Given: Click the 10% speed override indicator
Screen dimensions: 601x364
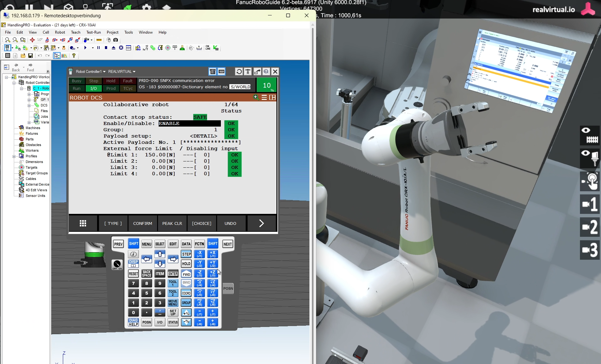Looking at the screenshot, I should click(267, 85).
